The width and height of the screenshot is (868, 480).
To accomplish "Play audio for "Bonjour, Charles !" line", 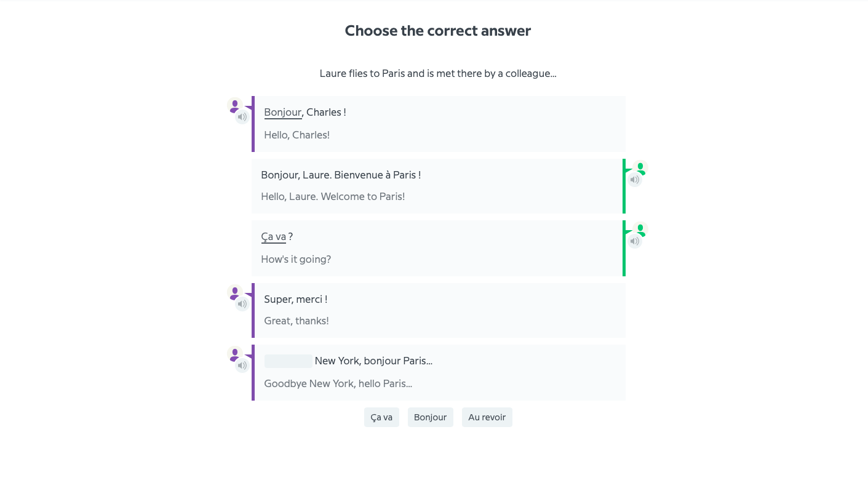I will (242, 117).
